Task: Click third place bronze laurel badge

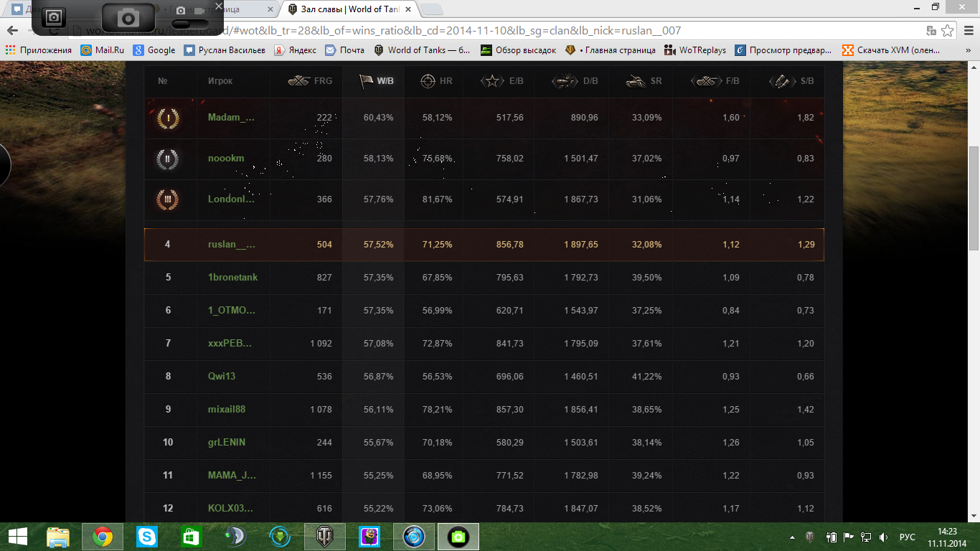Action: [x=168, y=199]
